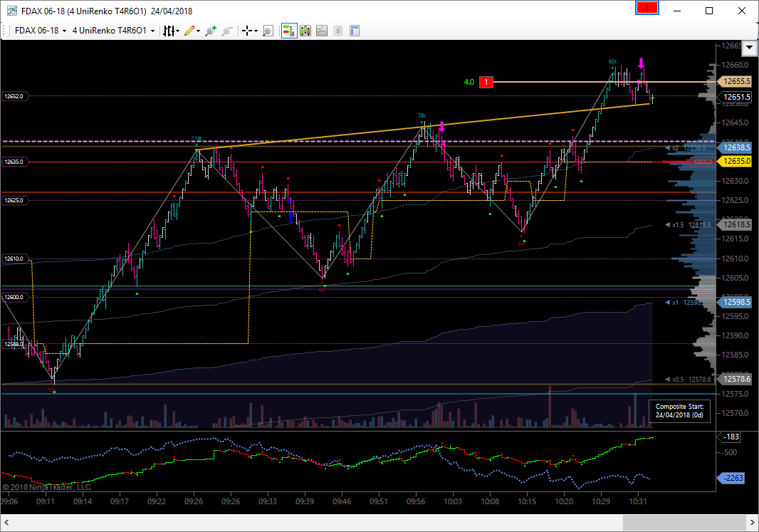759x532 pixels.
Task: Open the Indicators icon
Action: 322,31
